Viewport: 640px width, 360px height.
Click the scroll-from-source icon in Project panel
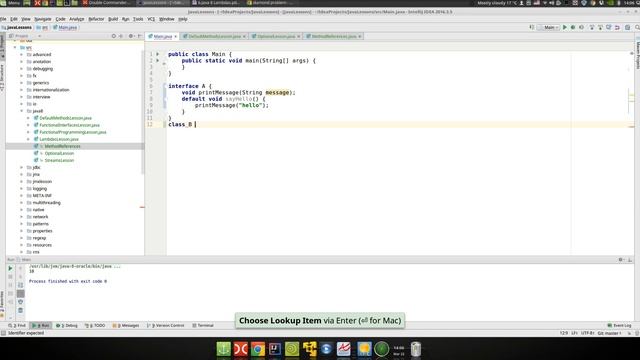(114, 36)
